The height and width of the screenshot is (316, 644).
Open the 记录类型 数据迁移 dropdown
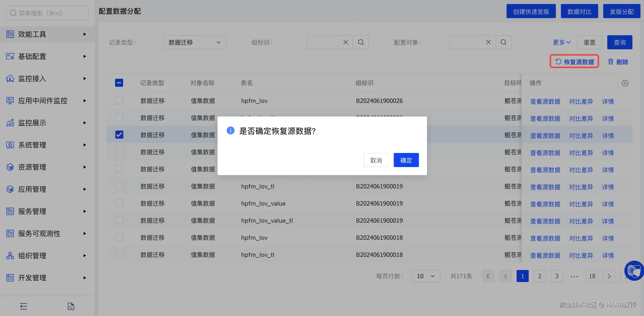(x=195, y=42)
